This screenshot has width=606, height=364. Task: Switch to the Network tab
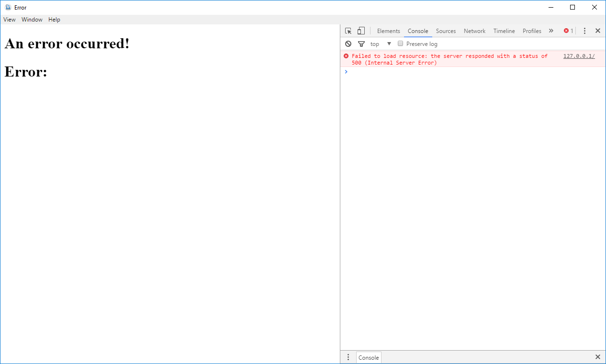click(x=474, y=31)
